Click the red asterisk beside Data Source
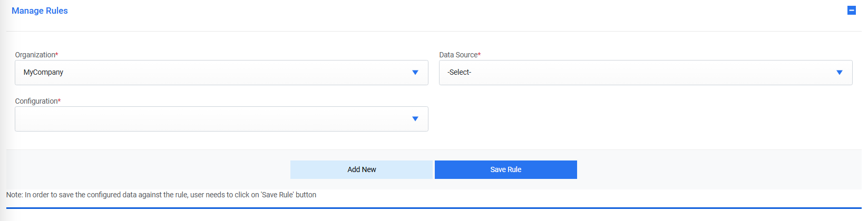 (x=479, y=54)
